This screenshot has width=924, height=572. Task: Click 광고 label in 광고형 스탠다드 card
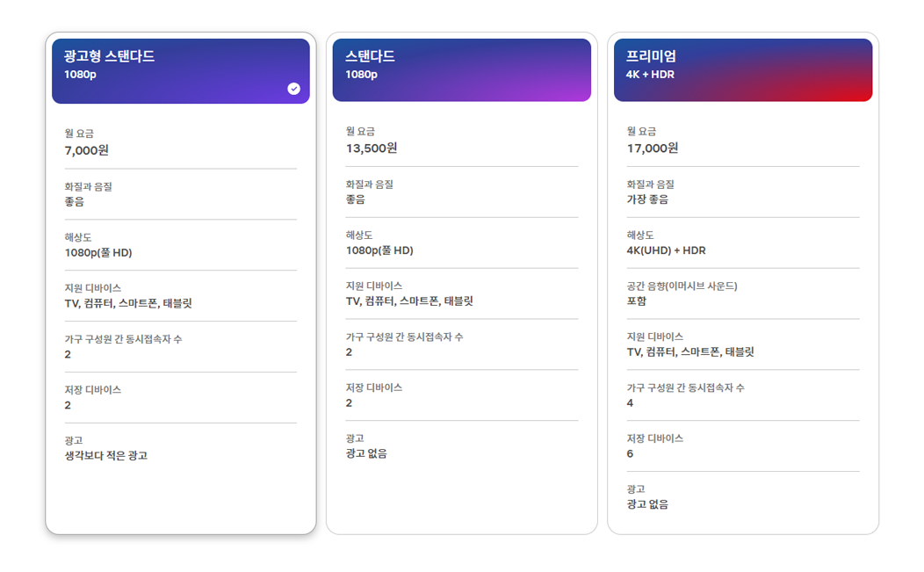click(x=74, y=440)
